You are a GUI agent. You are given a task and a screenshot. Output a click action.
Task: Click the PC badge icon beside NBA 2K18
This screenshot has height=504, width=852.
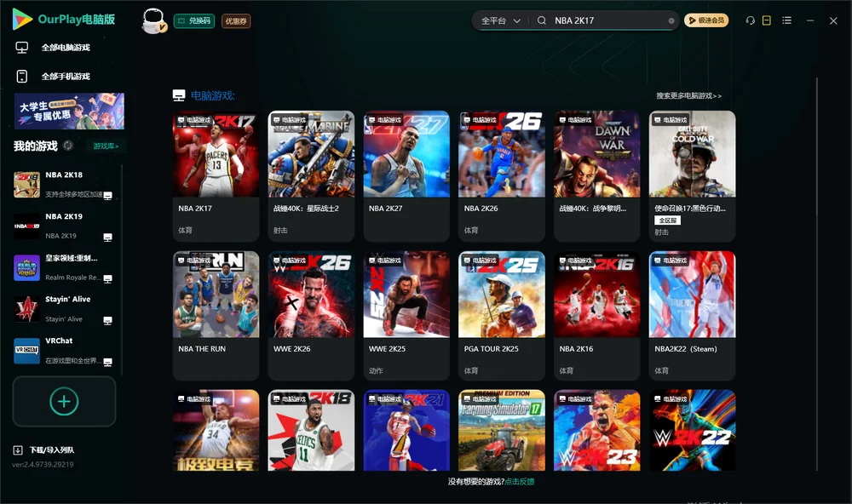[x=108, y=196]
